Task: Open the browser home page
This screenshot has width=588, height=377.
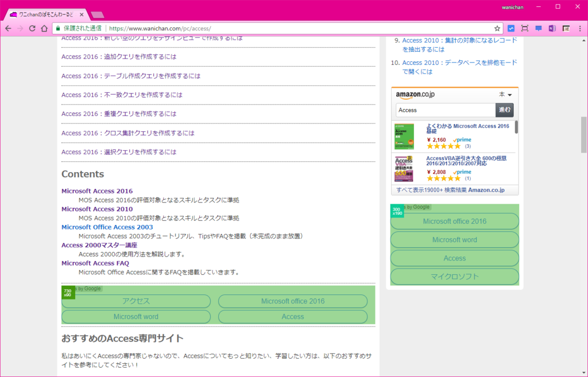Action: point(44,29)
